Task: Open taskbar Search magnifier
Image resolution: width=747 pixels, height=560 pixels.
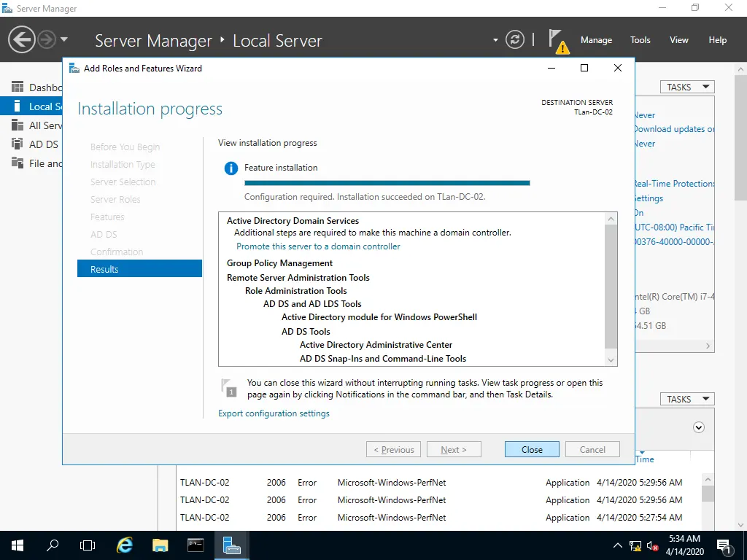Action: click(53, 545)
